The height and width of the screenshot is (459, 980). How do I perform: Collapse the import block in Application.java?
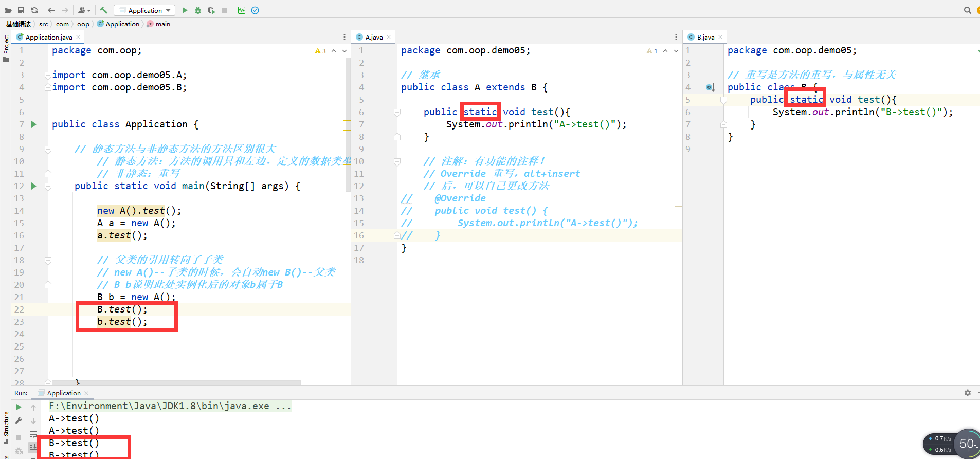pos(48,75)
